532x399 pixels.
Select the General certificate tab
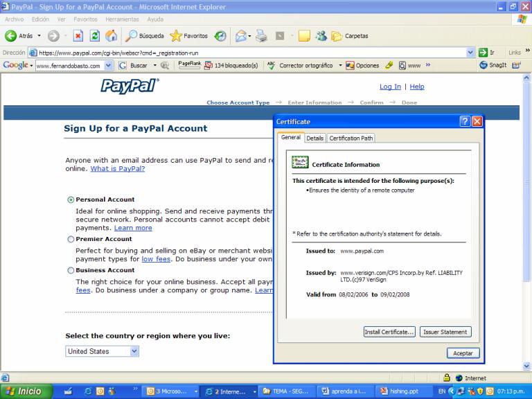point(291,137)
